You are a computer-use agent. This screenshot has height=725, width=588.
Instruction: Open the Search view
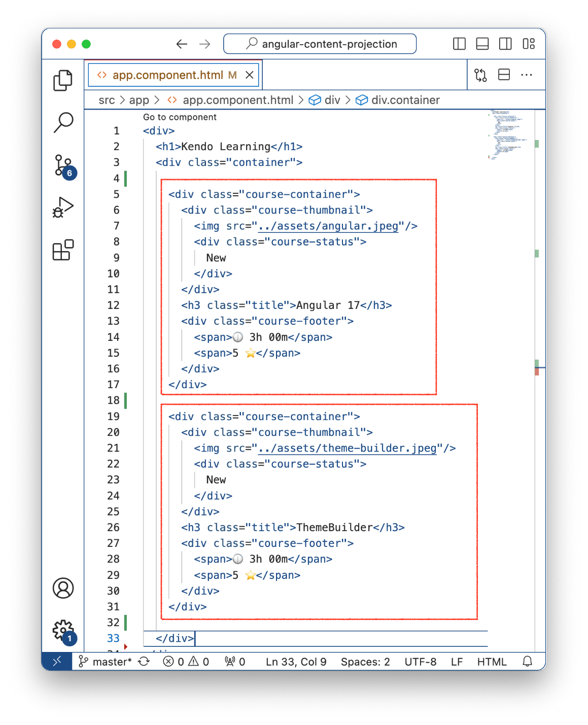(x=63, y=123)
